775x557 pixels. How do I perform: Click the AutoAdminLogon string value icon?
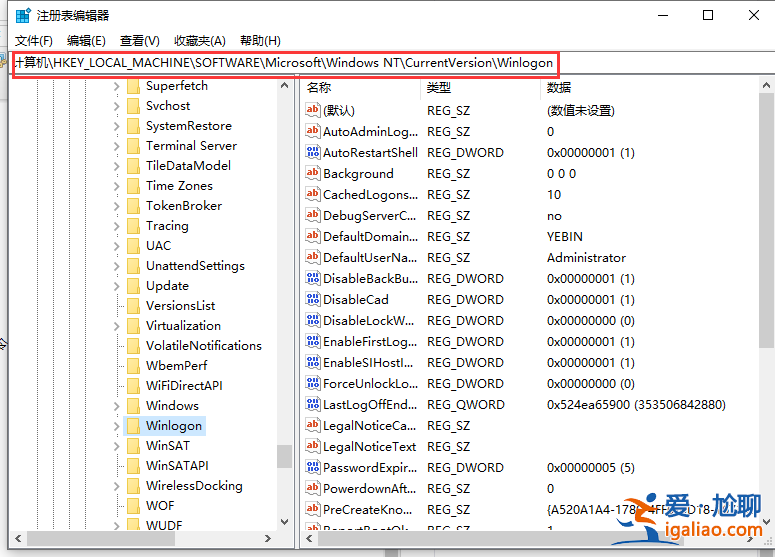tap(312, 131)
